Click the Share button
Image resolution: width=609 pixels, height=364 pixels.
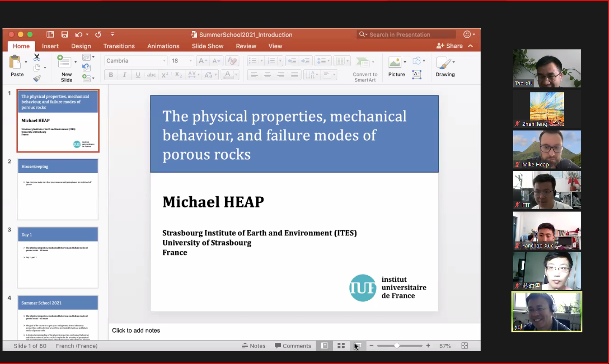[x=450, y=46]
